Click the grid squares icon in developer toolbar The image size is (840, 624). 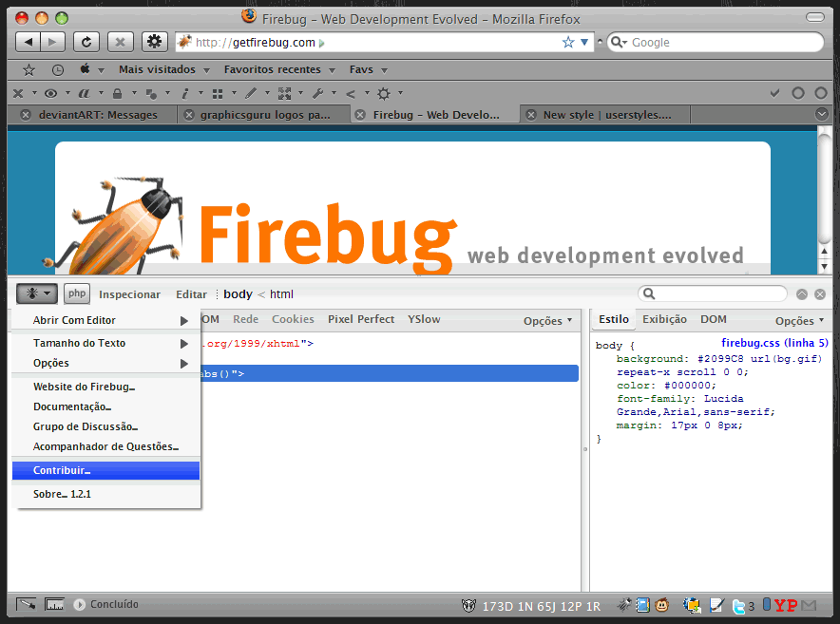218,94
